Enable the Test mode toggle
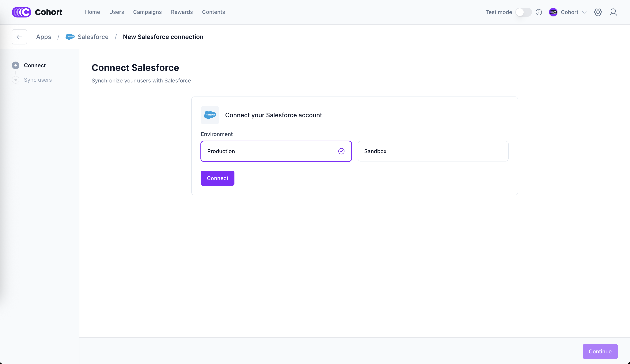The height and width of the screenshot is (364, 630). click(x=523, y=12)
